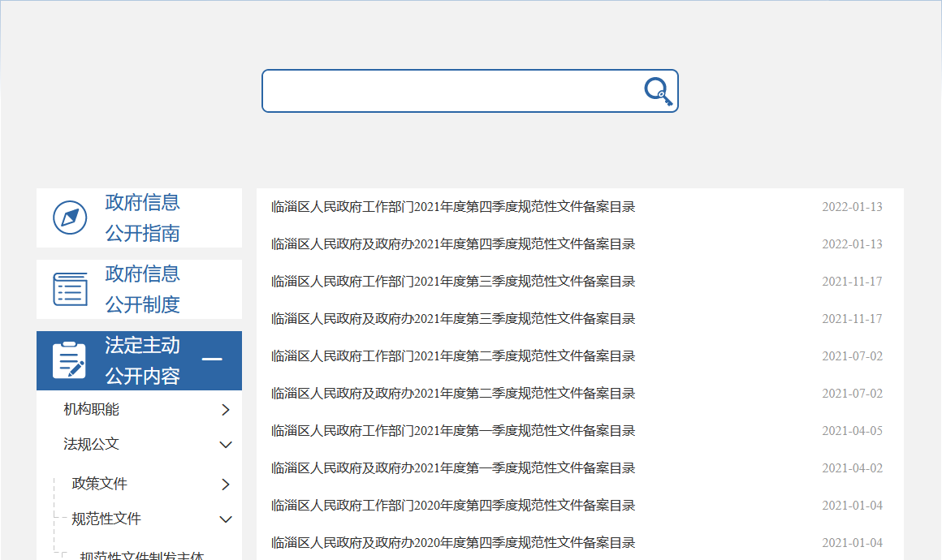Open the 政府信息公开制度 menu item
The height and width of the screenshot is (560, 942).
pos(142,289)
